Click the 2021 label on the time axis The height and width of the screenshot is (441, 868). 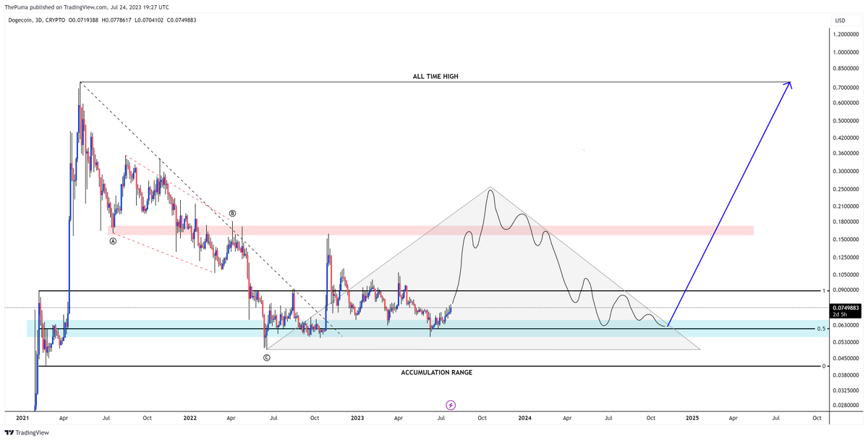tap(22, 419)
